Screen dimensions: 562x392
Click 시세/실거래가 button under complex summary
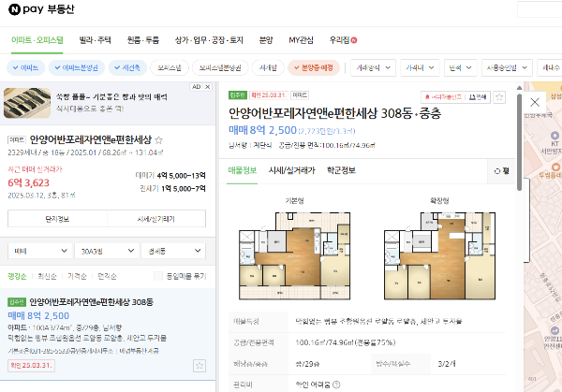[156, 219]
